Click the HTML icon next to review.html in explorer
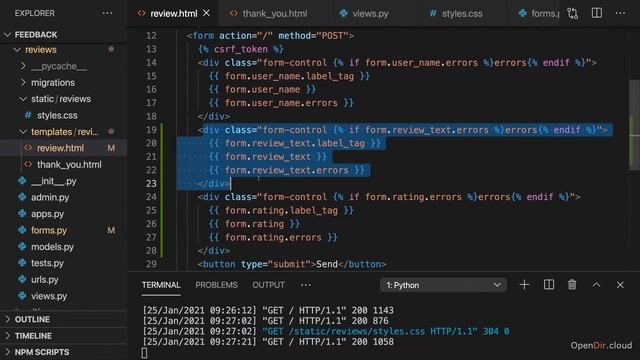The image size is (640, 360). [28, 148]
